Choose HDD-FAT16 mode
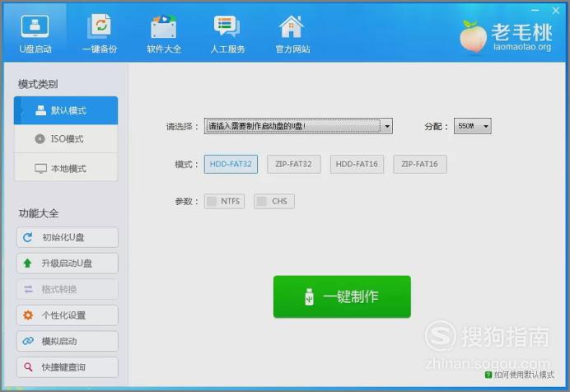This screenshot has width=570, height=392. [x=357, y=164]
